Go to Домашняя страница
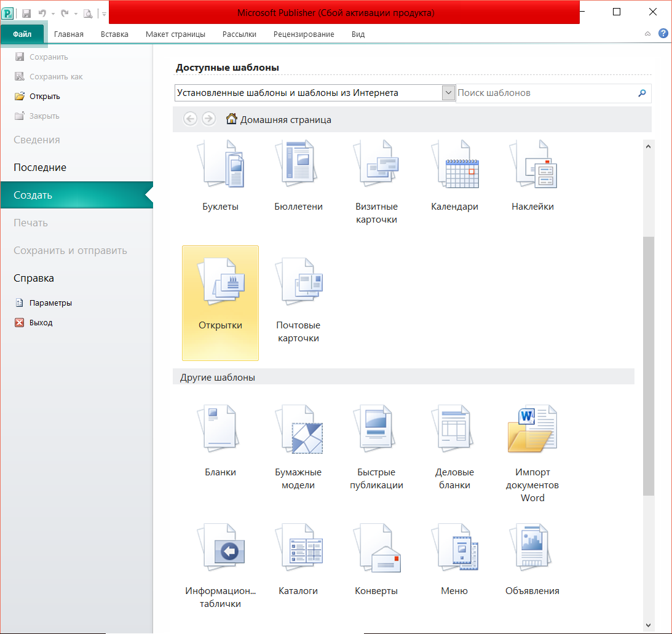The height and width of the screenshot is (634, 672). [279, 119]
